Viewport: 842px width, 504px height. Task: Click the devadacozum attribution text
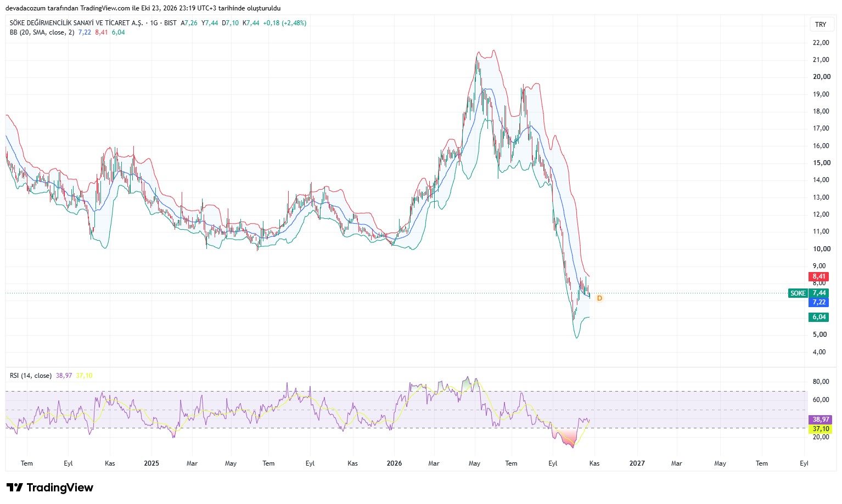coord(143,8)
